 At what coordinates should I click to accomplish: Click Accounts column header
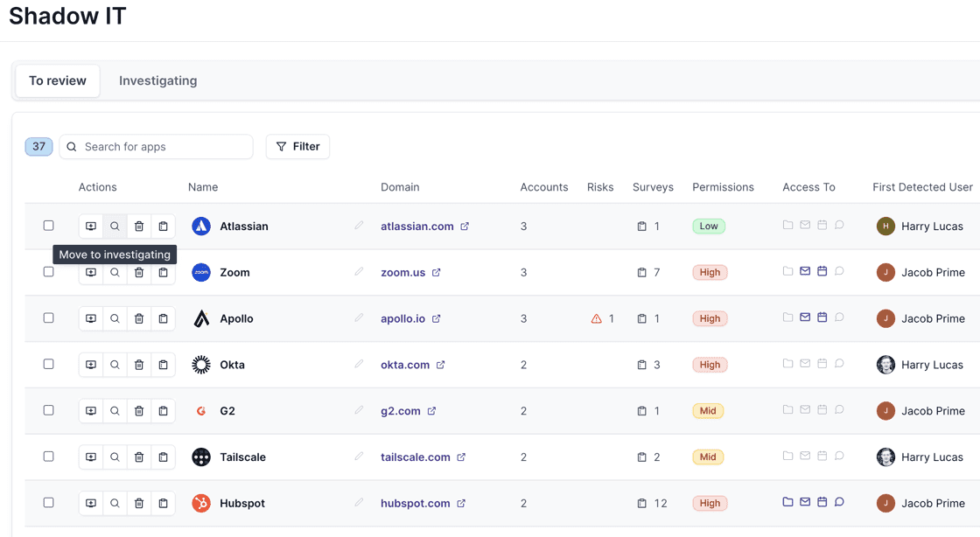coord(543,186)
